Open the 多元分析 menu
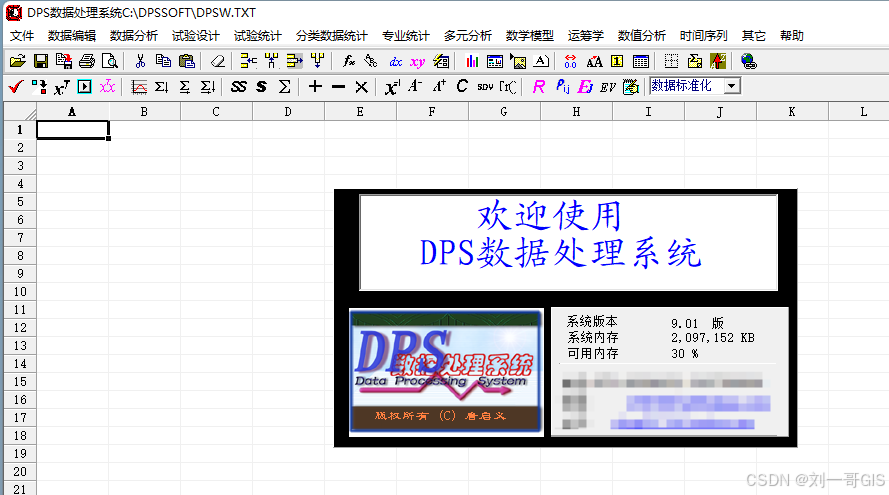Screen dimensions: 889x495 point(468,36)
